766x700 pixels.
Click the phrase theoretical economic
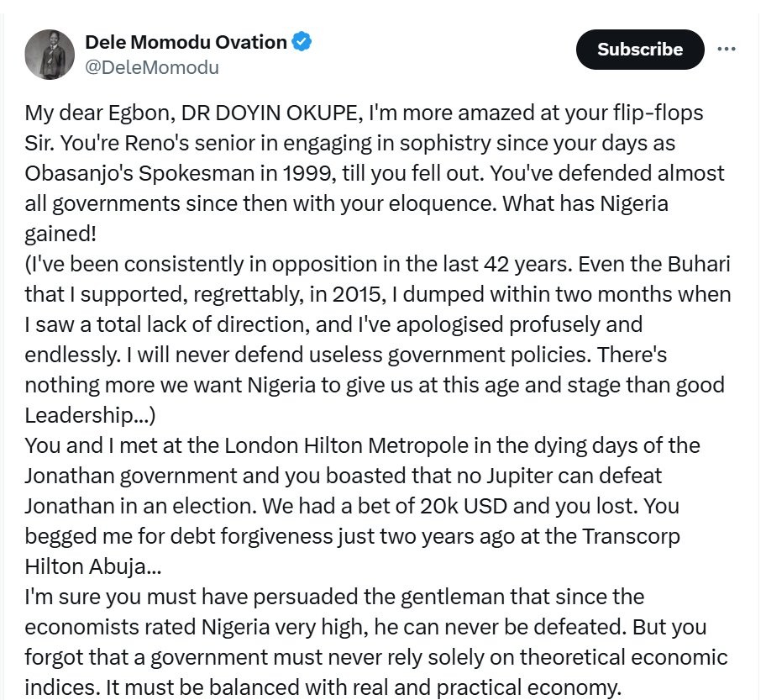pyautogui.click(x=623, y=657)
